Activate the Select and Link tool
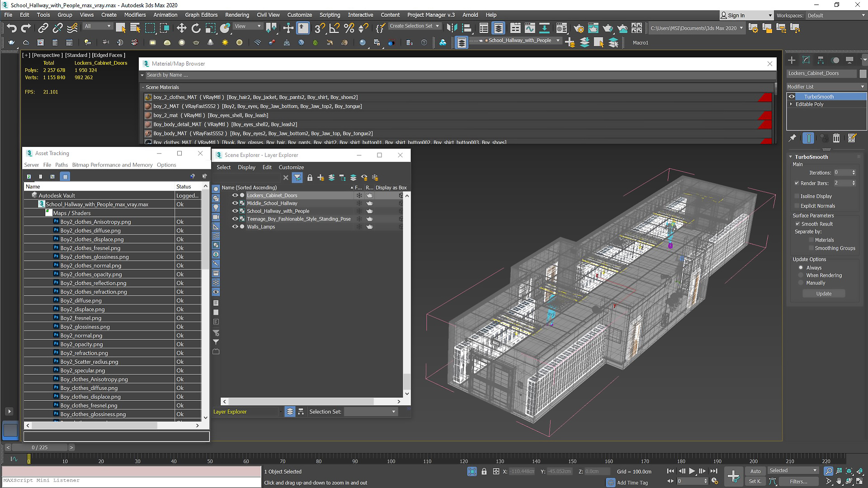Viewport: 868px width, 488px height. [43, 28]
